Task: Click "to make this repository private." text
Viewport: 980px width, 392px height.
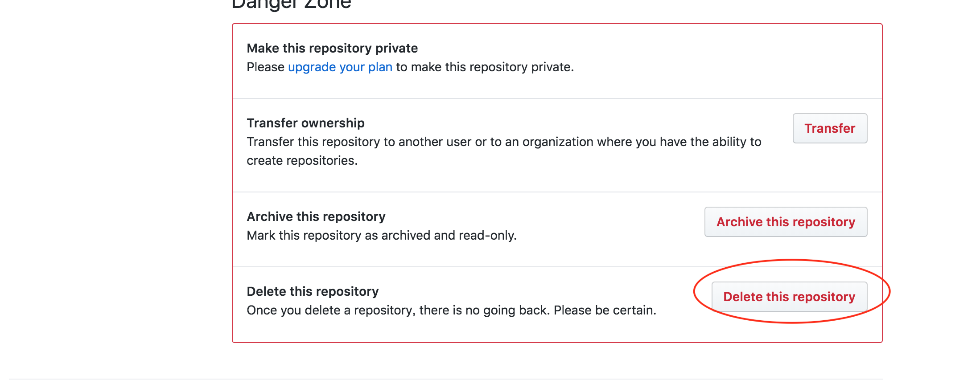Action: 485,67
